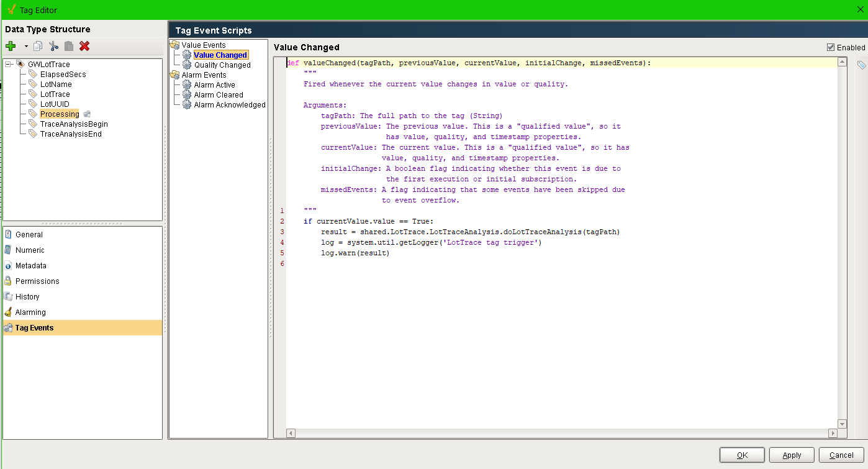Toggle the Enabled checkbox
Image resolution: width=868 pixels, height=469 pixels.
tap(831, 47)
